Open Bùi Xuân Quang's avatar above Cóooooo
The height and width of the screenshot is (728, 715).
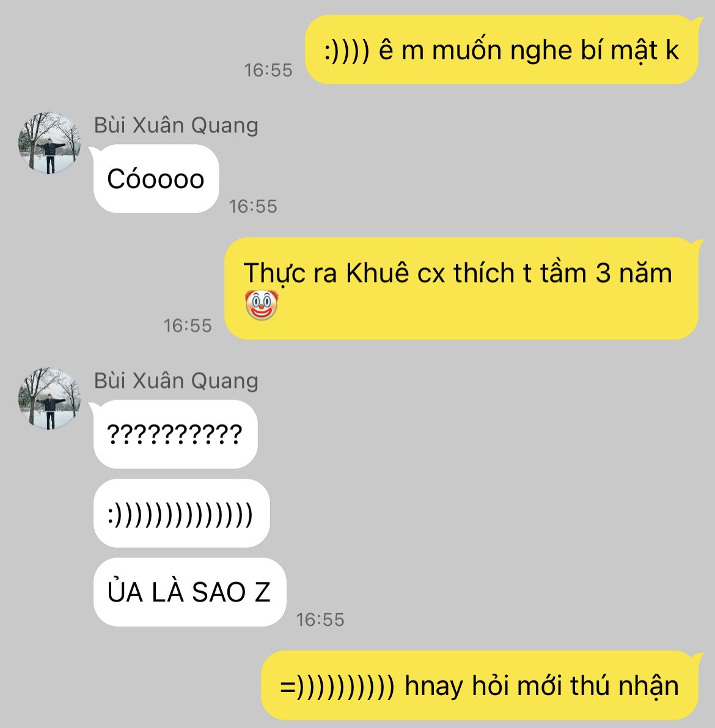click(50, 143)
